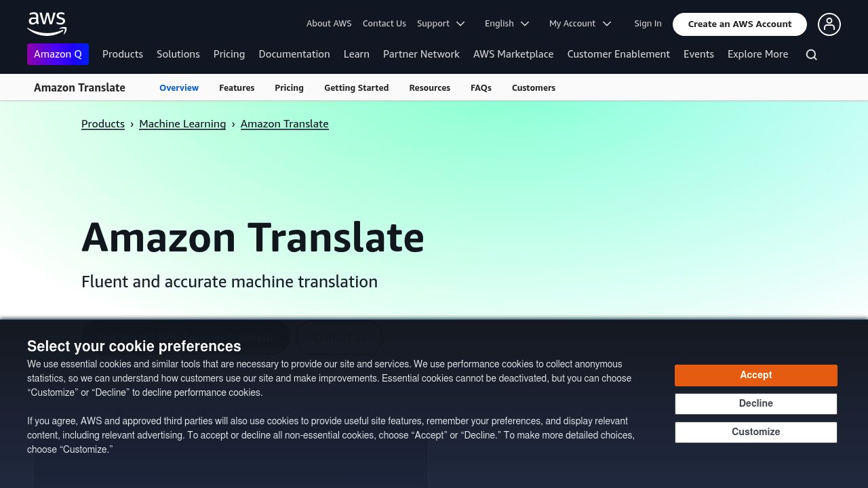Click Sign In link
This screenshot has height=488, width=868.
pyautogui.click(x=648, y=24)
